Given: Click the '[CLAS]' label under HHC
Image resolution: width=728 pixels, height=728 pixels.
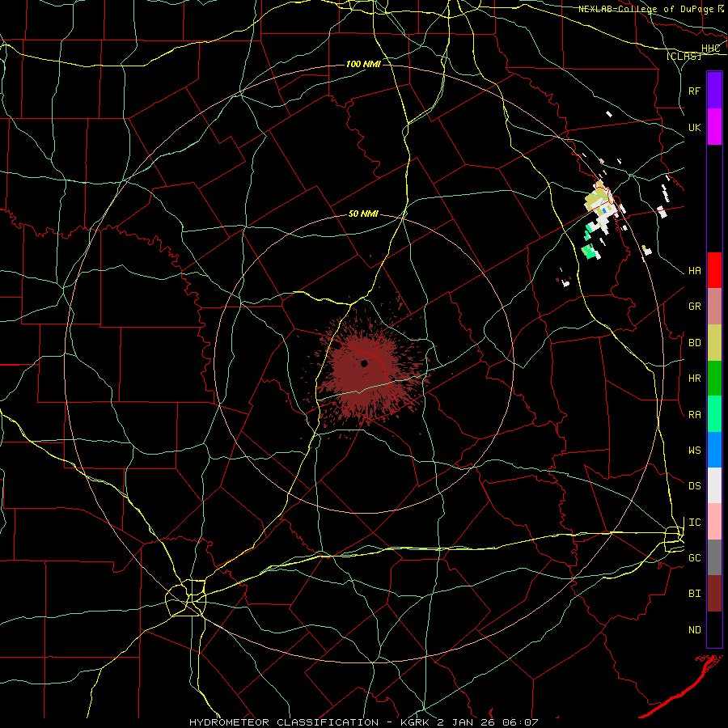Looking at the screenshot, I should pos(684,56).
